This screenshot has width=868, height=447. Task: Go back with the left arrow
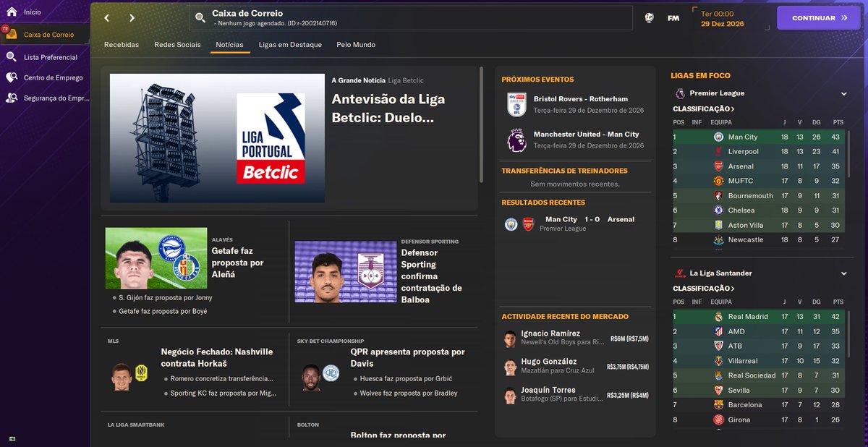pyautogui.click(x=107, y=17)
